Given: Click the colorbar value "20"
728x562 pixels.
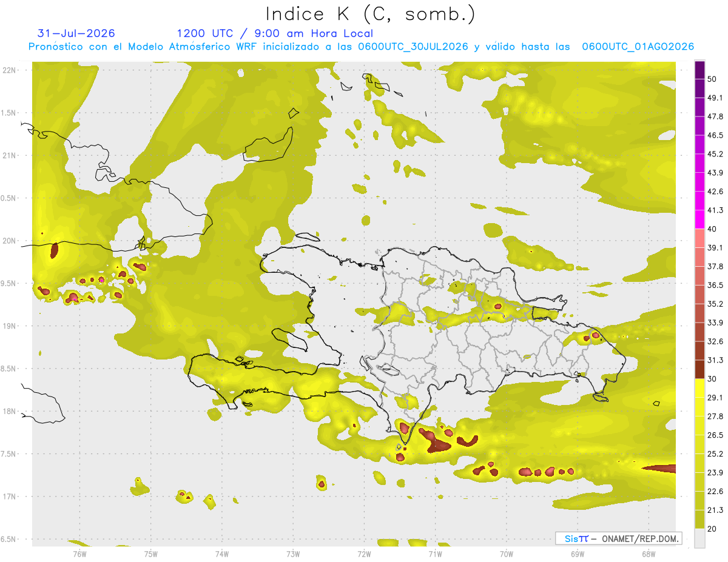Looking at the screenshot, I should tap(712, 529).
